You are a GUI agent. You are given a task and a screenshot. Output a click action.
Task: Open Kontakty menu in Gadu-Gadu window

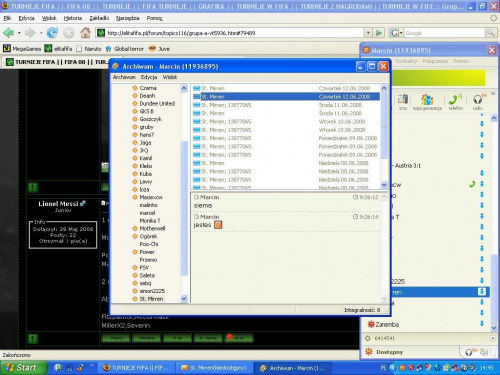coord(406,61)
